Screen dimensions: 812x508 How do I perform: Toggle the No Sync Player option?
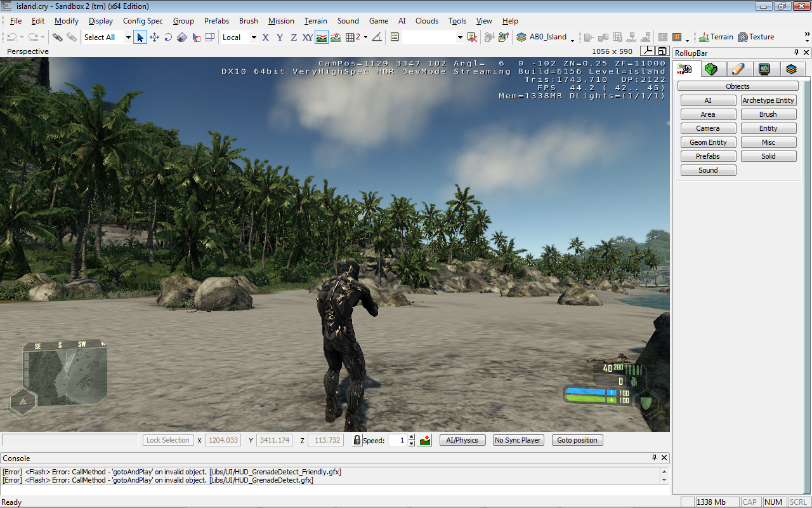(518, 440)
